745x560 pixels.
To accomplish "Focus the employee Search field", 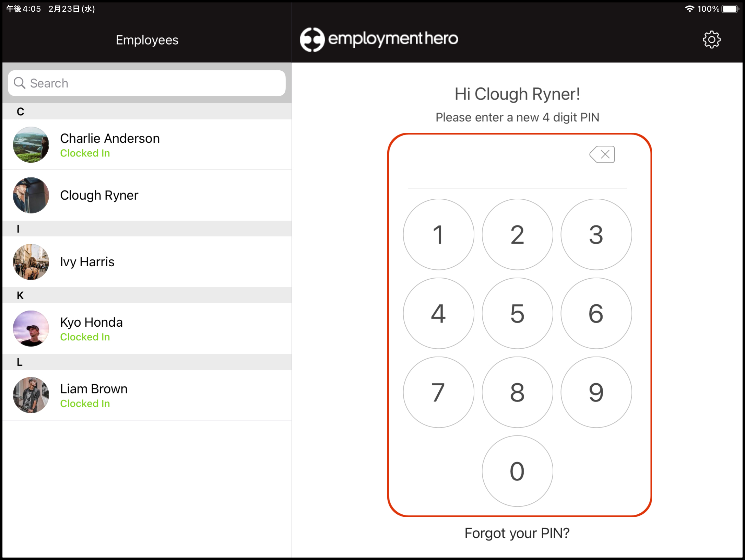I will [154, 83].
